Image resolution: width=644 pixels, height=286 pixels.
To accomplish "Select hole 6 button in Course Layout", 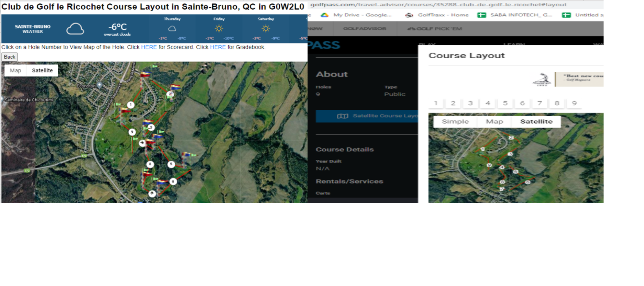I will coord(522,103).
